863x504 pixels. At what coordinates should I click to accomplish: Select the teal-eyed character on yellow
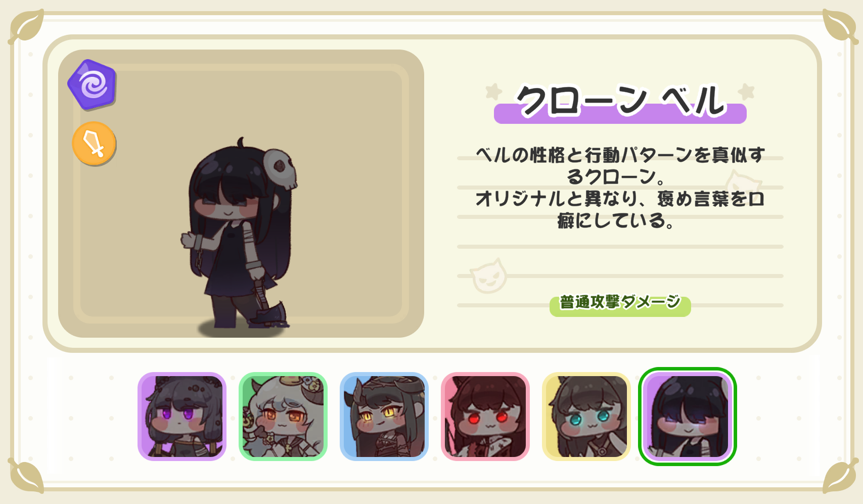click(586, 417)
